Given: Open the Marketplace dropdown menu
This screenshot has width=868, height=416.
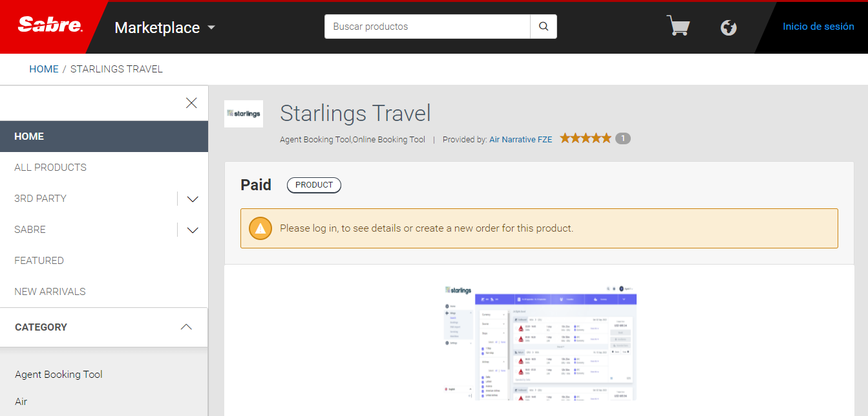Looking at the screenshot, I should [x=165, y=28].
